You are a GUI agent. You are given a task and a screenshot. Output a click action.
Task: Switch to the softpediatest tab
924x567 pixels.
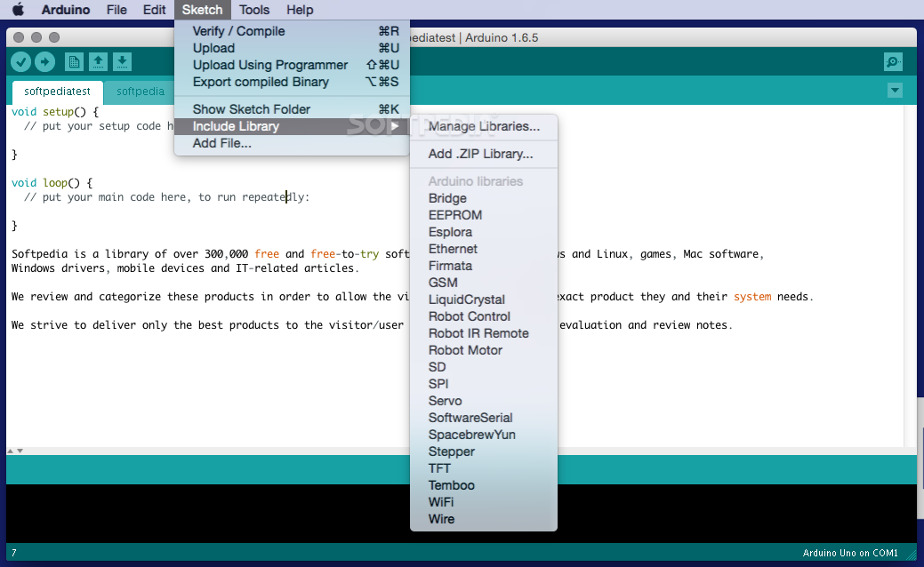coord(57,92)
